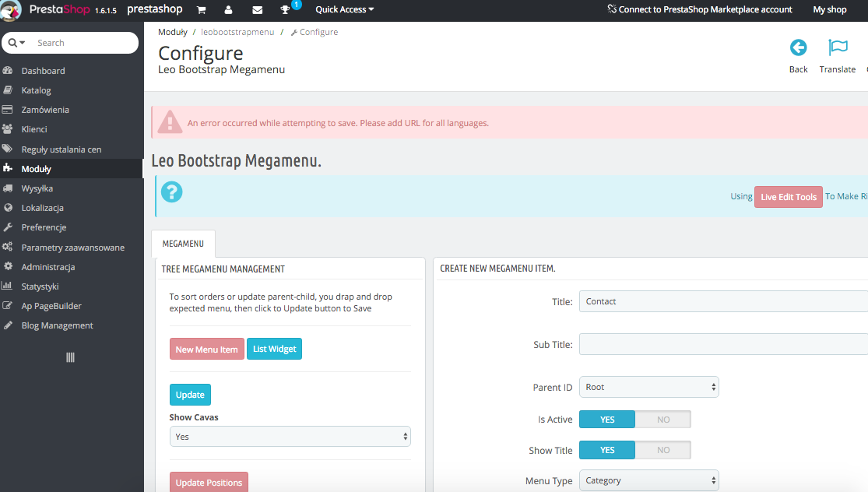Click the Back arrow icon
The width and height of the screenshot is (868, 492).
798,47
